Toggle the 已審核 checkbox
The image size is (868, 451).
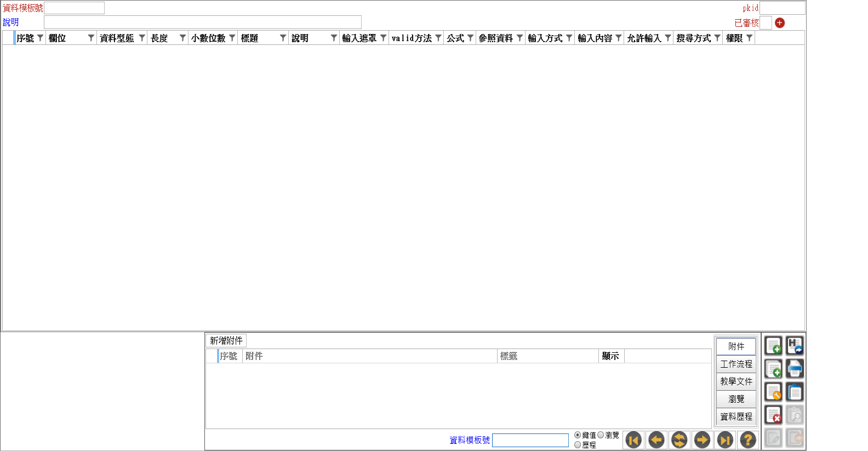tap(766, 22)
